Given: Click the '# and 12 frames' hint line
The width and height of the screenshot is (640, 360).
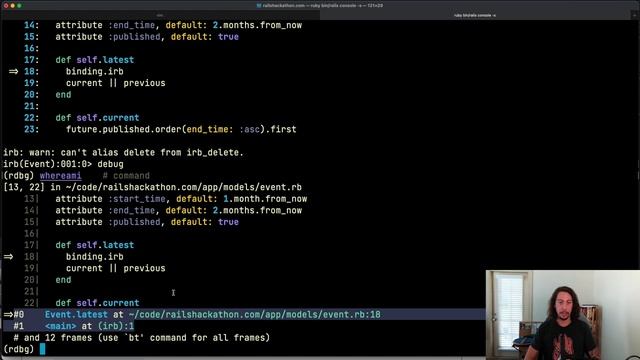Looking at the screenshot, I should pos(142,338).
